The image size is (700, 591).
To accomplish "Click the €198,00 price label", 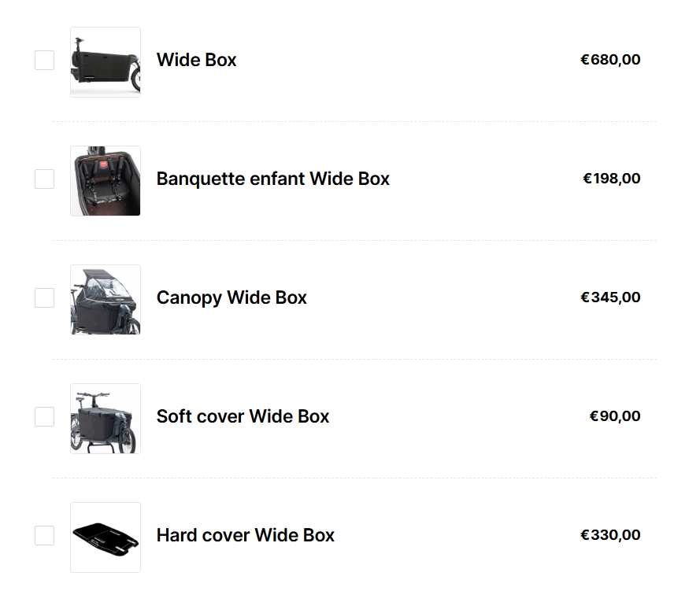I will point(611,179).
